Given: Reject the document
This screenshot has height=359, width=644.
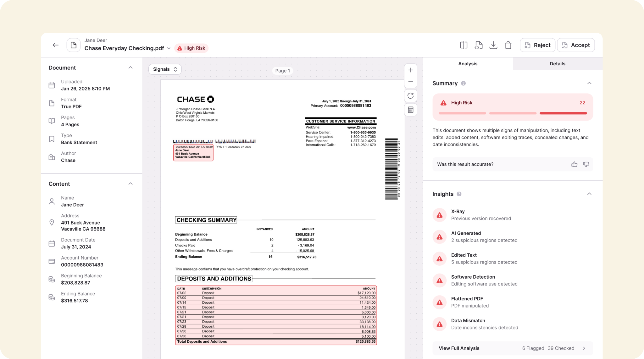Looking at the screenshot, I should [x=537, y=45].
